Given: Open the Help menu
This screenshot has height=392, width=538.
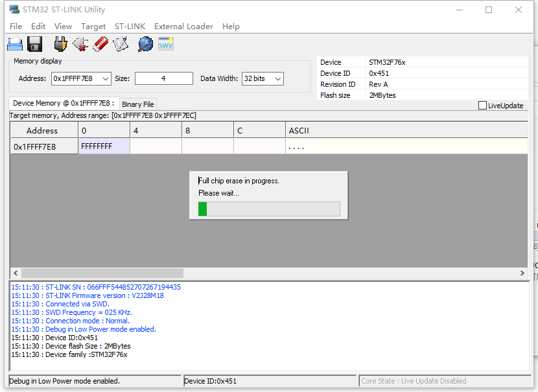Looking at the screenshot, I should (x=231, y=27).
